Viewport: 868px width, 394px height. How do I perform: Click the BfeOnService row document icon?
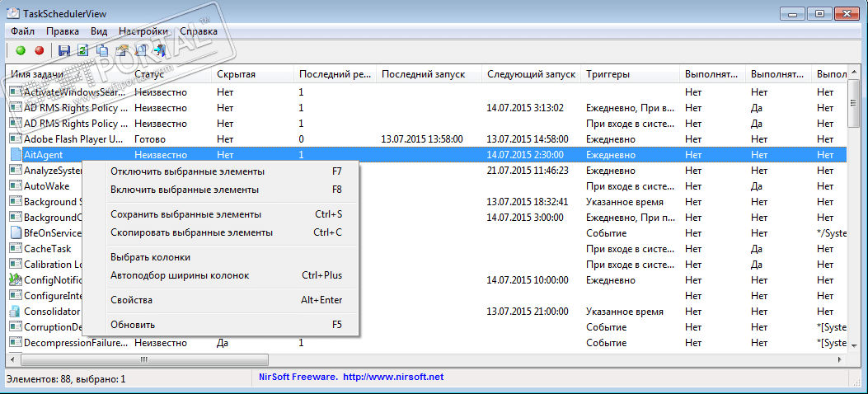pyautogui.click(x=15, y=233)
